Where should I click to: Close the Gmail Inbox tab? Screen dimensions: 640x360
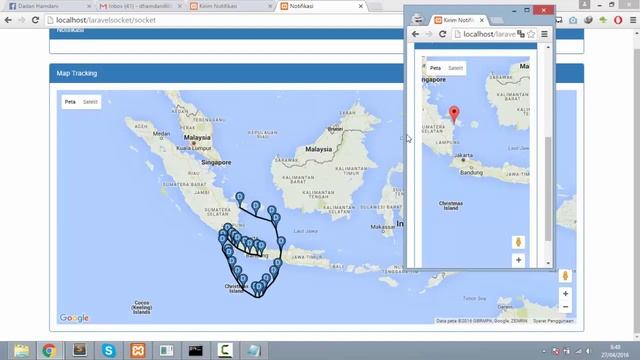coord(180,6)
